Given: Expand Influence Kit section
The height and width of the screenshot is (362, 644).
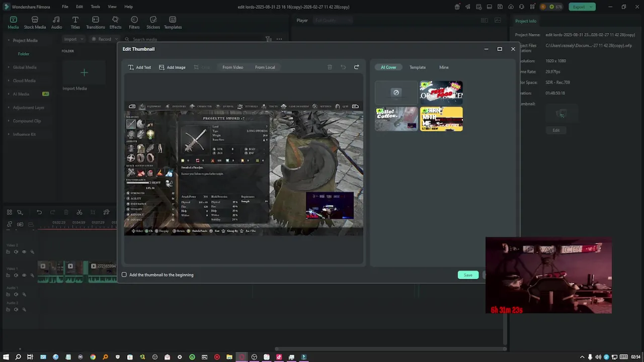Looking at the screenshot, I should [x=9, y=134].
